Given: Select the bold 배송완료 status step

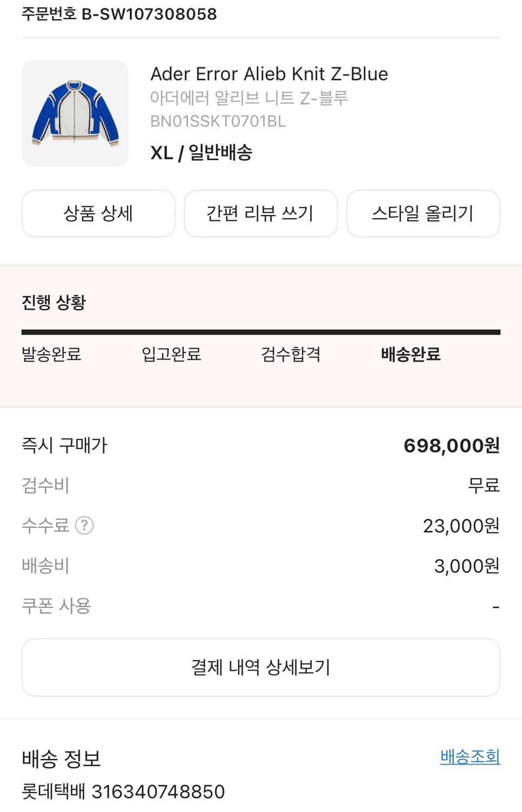Looking at the screenshot, I should pos(410,355).
